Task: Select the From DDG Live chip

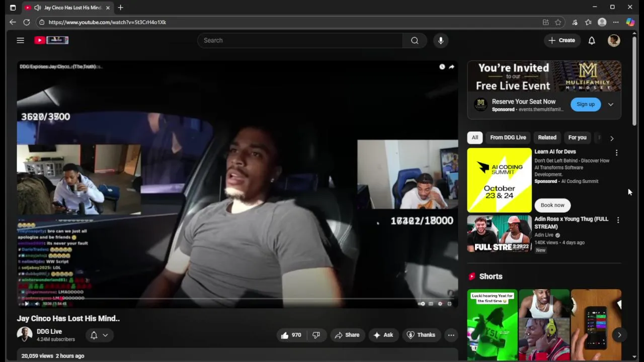Action: pyautogui.click(x=508, y=137)
